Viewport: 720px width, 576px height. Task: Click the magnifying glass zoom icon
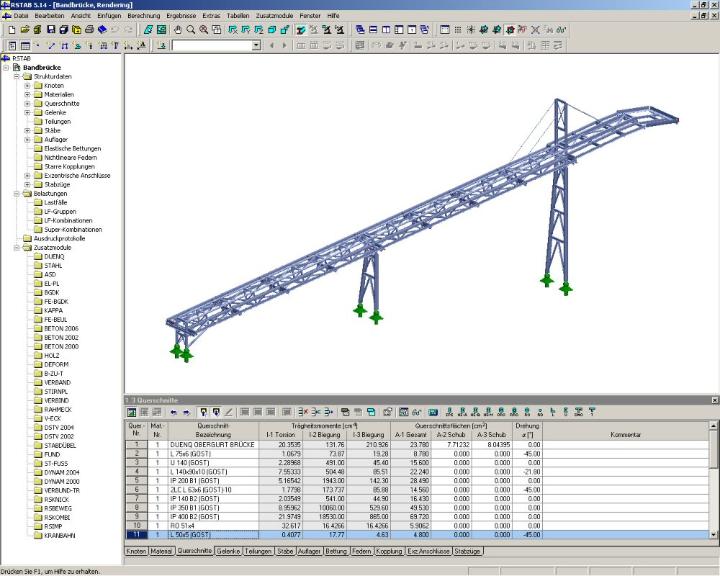[x=191, y=30]
